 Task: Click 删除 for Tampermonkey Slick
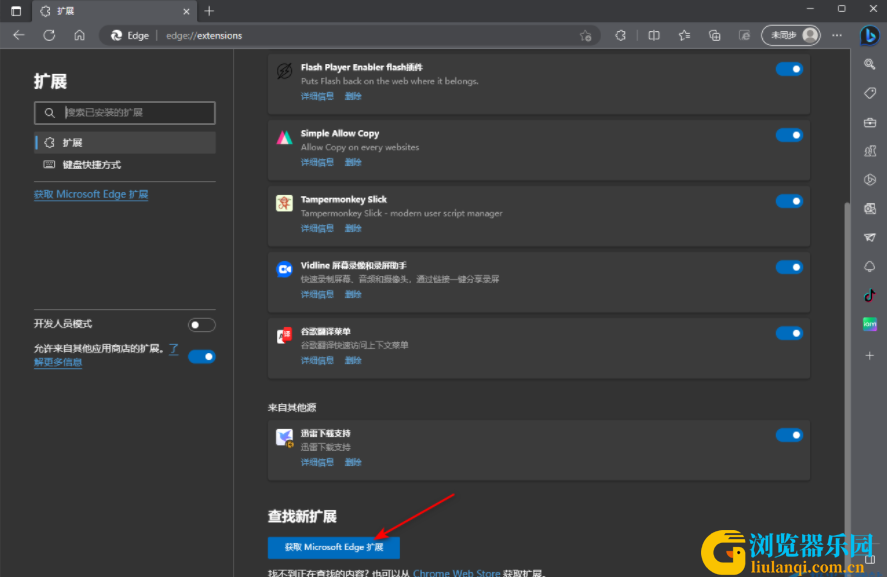coord(353,229)
